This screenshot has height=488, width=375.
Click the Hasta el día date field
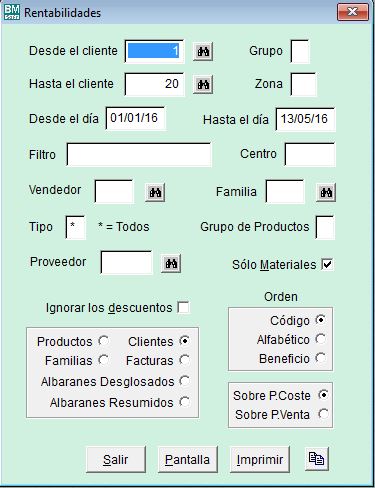point(305,119)
